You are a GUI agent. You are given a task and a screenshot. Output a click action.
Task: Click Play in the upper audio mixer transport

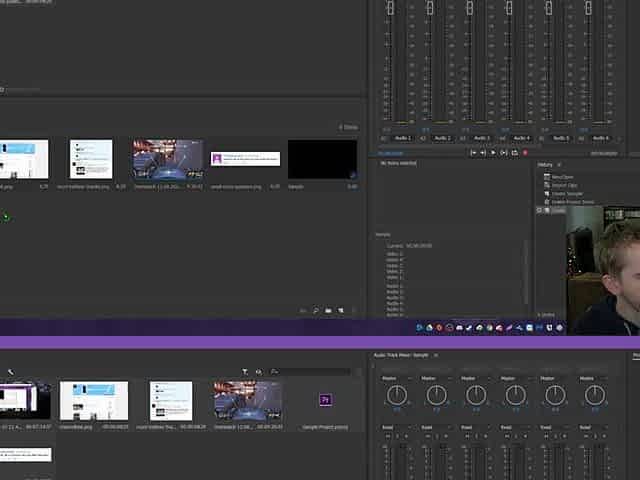coord(493,153)
